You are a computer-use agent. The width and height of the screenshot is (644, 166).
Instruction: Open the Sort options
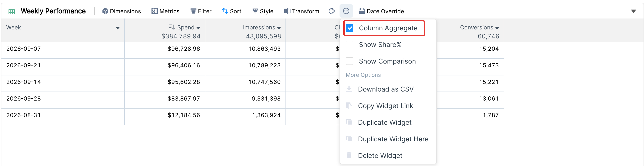(231, 11)
